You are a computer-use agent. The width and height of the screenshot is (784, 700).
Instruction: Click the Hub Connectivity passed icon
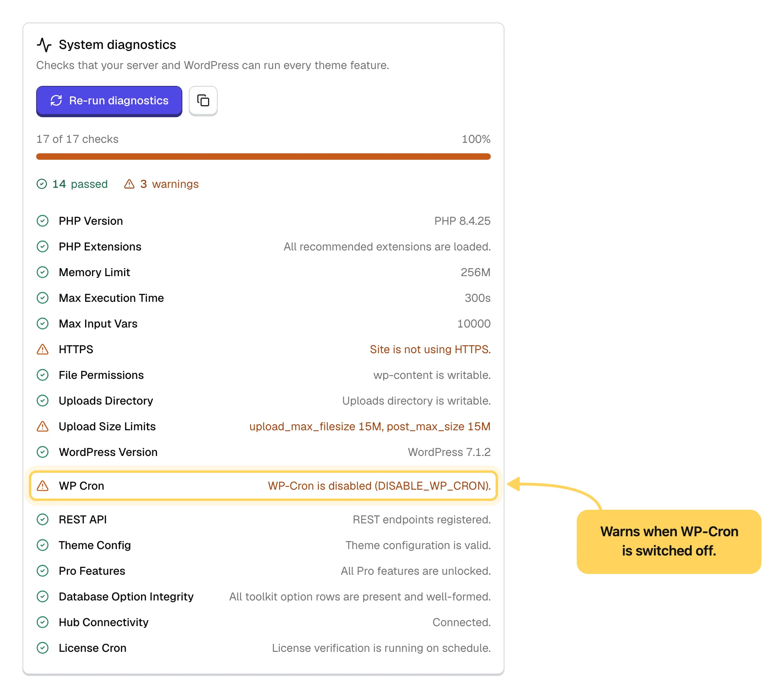click(43, 622)
